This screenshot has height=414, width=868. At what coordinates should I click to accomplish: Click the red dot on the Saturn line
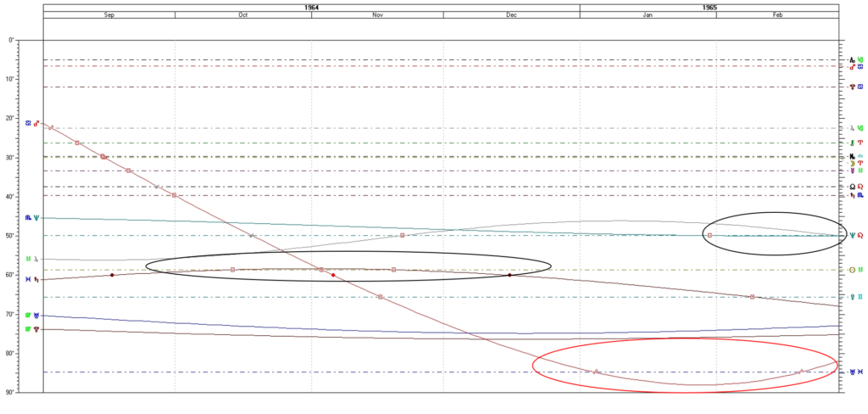(x=333, y=276)
